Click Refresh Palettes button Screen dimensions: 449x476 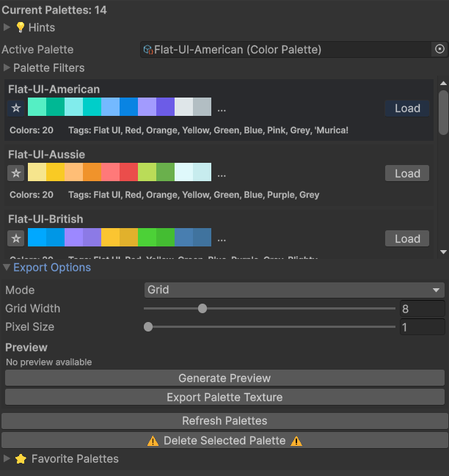click(x=224, y=421)
